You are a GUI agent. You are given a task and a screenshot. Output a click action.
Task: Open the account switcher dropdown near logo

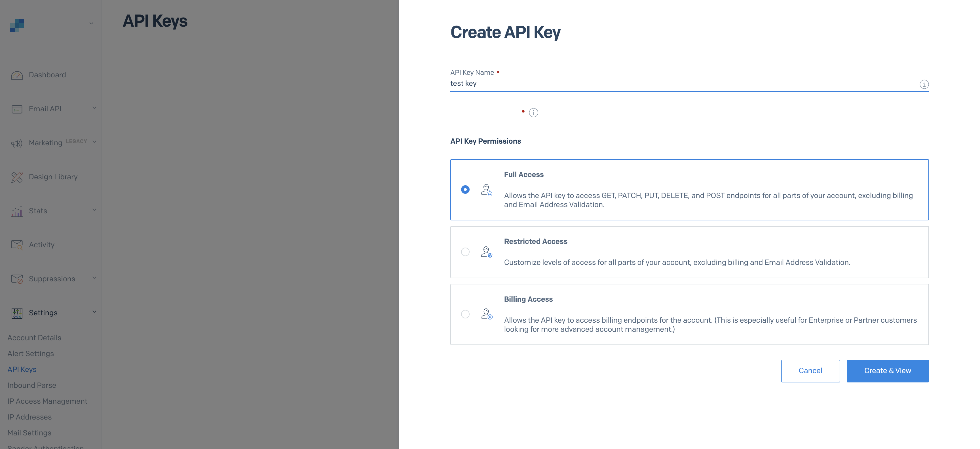click(91, 24)
